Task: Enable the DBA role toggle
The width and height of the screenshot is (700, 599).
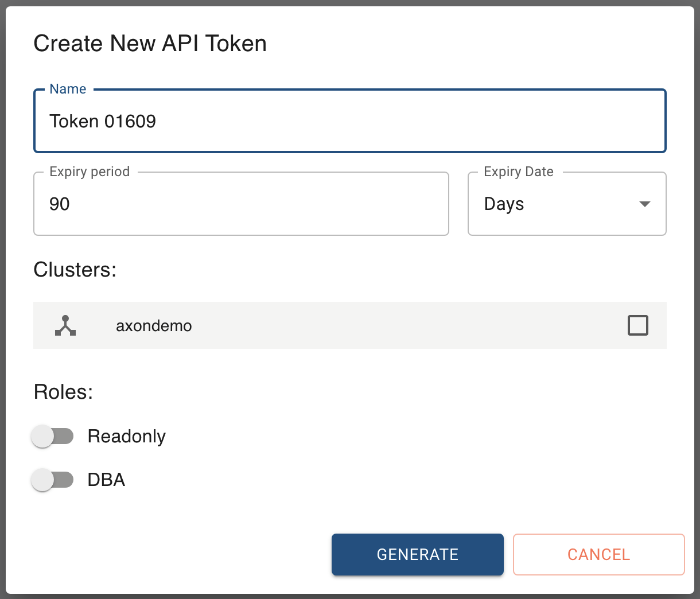Action: coord(52,480)
